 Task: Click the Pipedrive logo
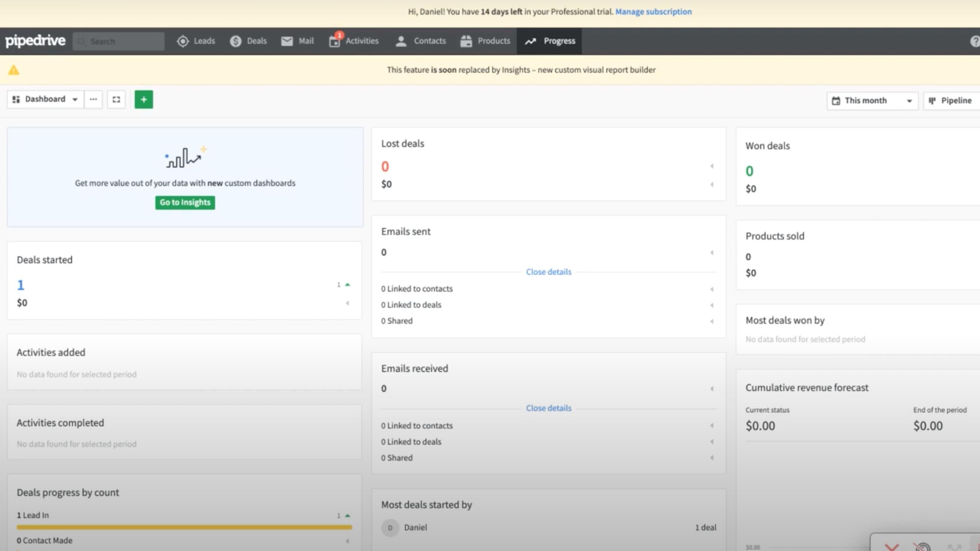35,41
